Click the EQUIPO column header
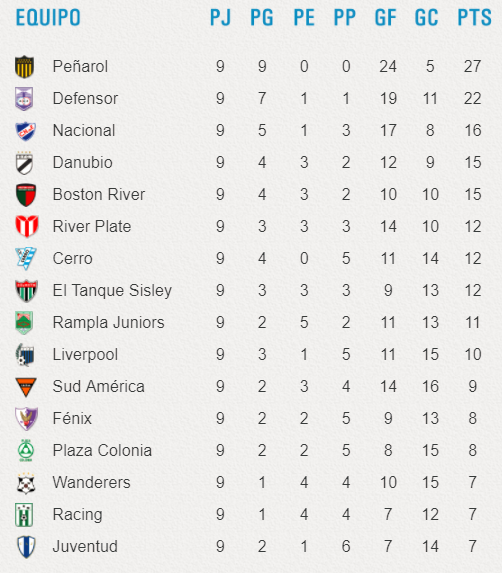502x573 pixels. point(48,18)
